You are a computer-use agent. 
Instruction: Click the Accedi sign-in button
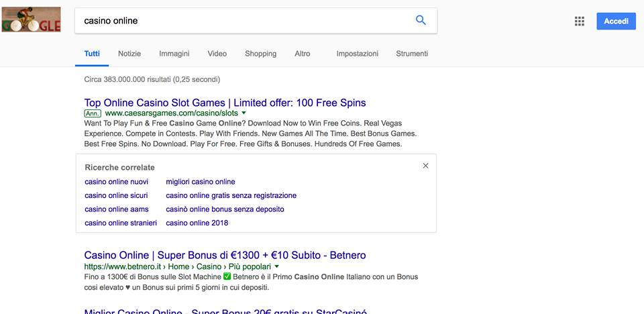pyautogui.click(x=616, y=21)
